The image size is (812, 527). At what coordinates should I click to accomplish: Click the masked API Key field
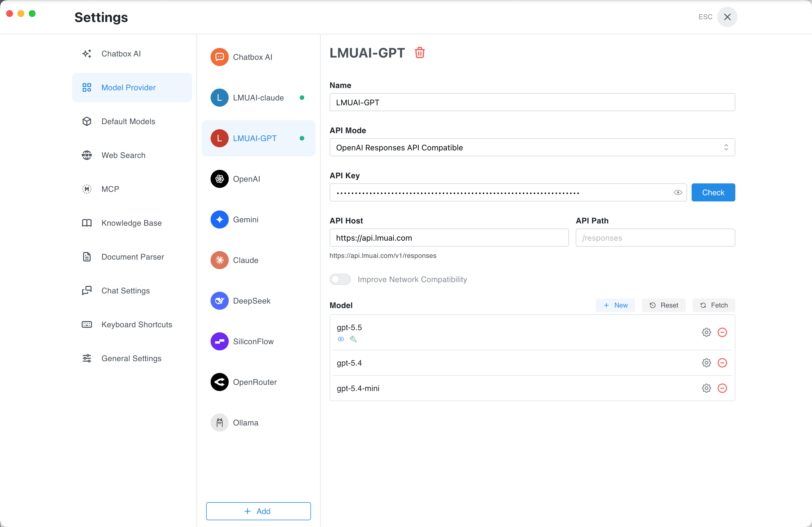(508, 192)
